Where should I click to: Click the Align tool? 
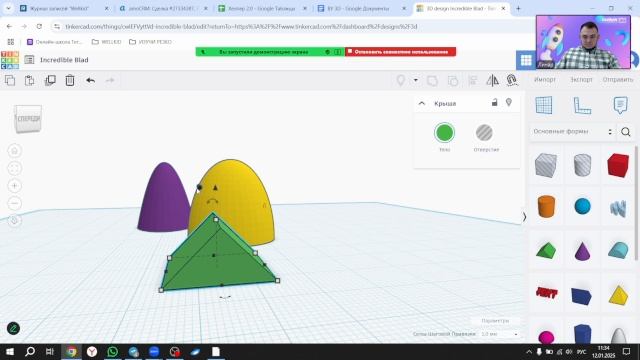pyautogui.click(x=473, y=80)
